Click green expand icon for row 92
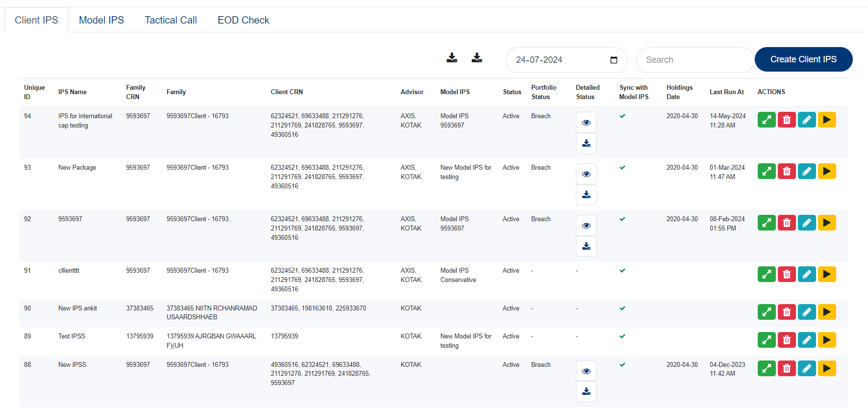Screen dimensions: 868x412 point(767,223)
